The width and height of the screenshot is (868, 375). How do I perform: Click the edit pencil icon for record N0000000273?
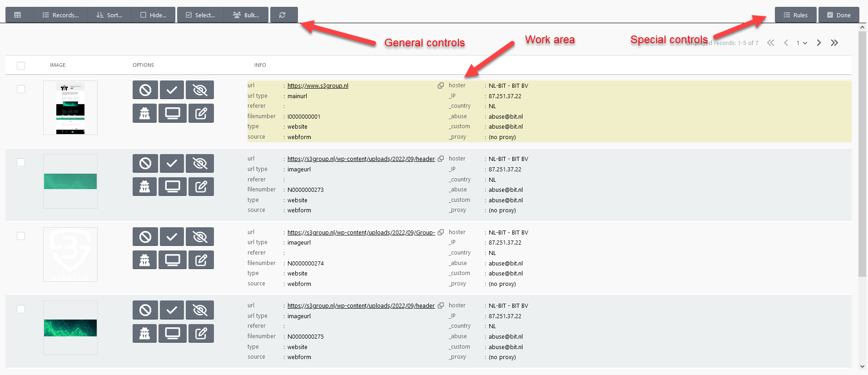201,186
